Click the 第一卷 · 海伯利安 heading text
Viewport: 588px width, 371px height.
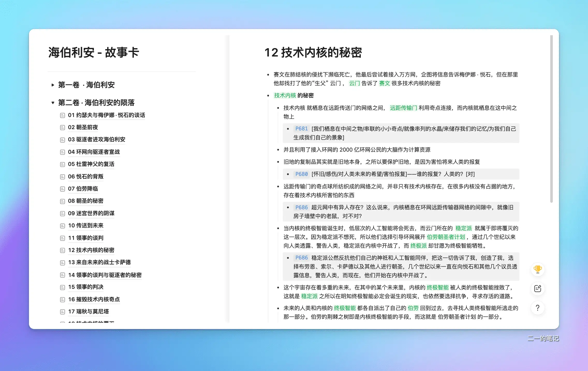click(86, 85)
